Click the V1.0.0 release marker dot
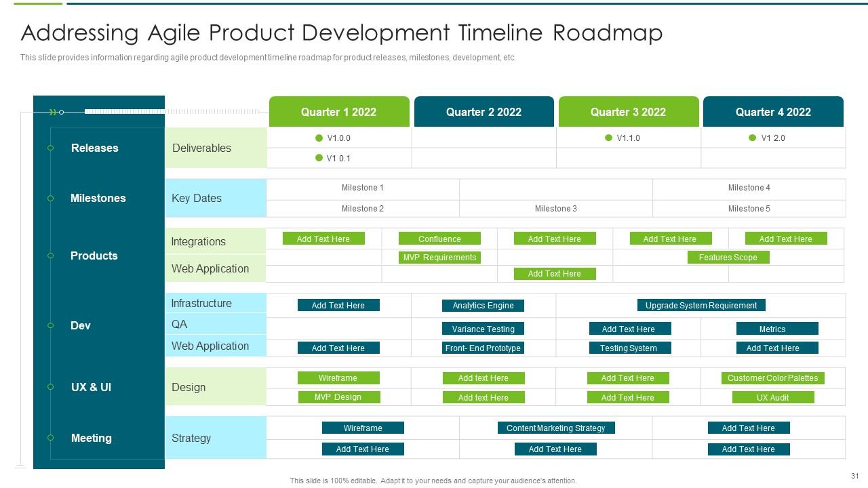 (x=317, y=138)
